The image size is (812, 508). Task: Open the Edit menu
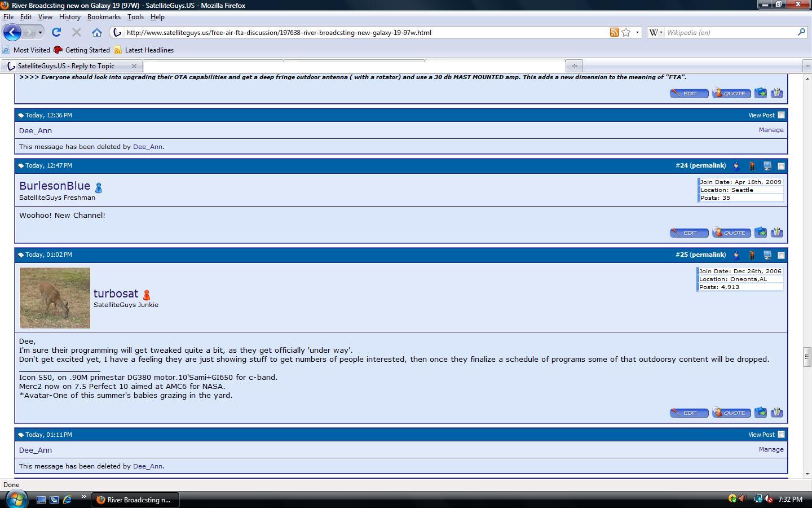26,17
